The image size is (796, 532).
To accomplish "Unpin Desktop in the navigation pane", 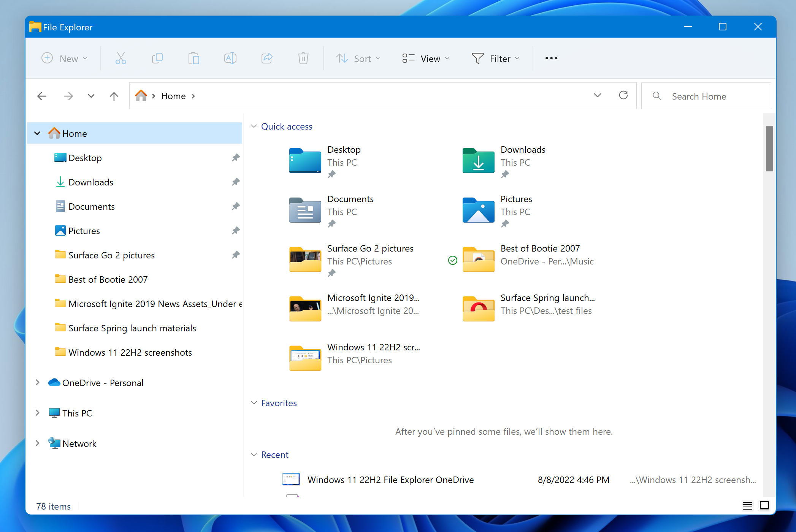I will click(236, 158).
